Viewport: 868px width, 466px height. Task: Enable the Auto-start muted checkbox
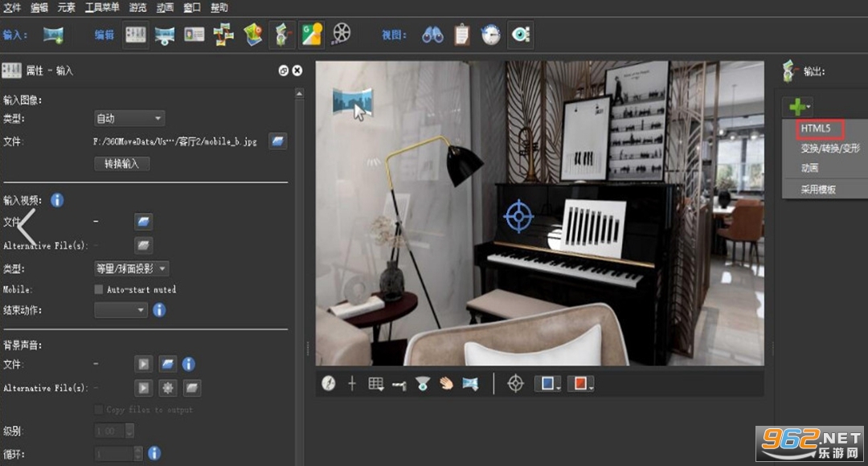(99, 289)
